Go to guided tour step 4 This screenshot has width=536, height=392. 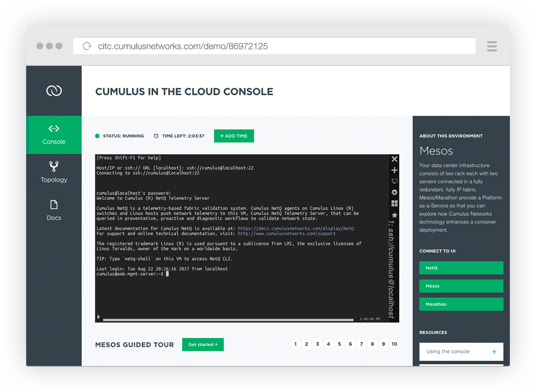click(329, 344)
